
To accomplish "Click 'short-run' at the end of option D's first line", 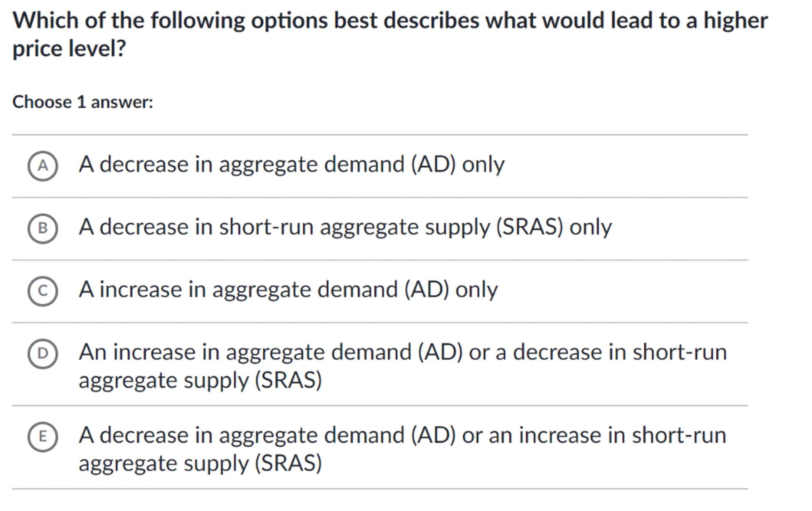I will 679,352.
